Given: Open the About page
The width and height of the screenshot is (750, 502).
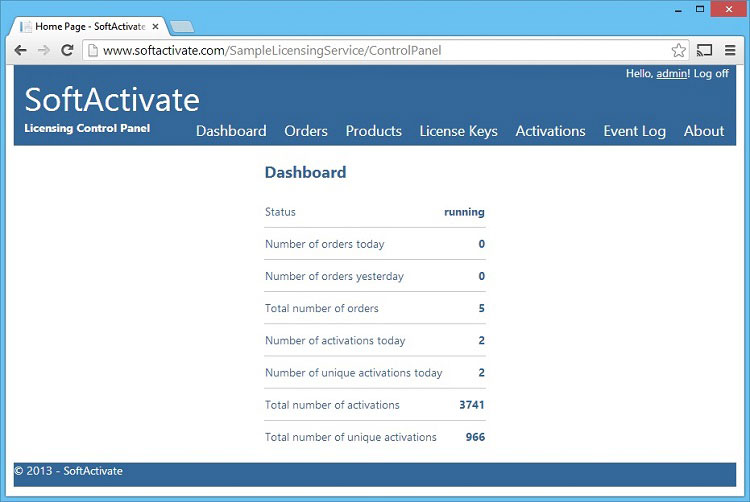Looking at the screenshot, I should tap(704, 131).
